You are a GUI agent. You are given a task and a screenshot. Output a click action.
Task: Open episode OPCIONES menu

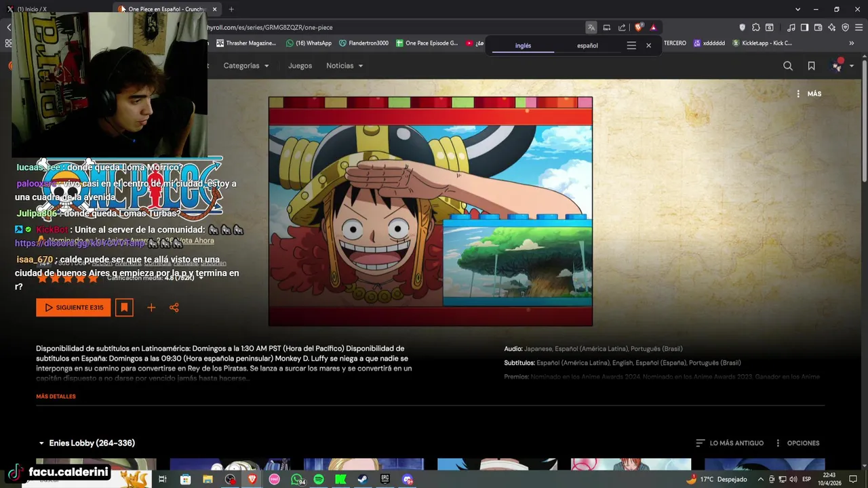797,443
